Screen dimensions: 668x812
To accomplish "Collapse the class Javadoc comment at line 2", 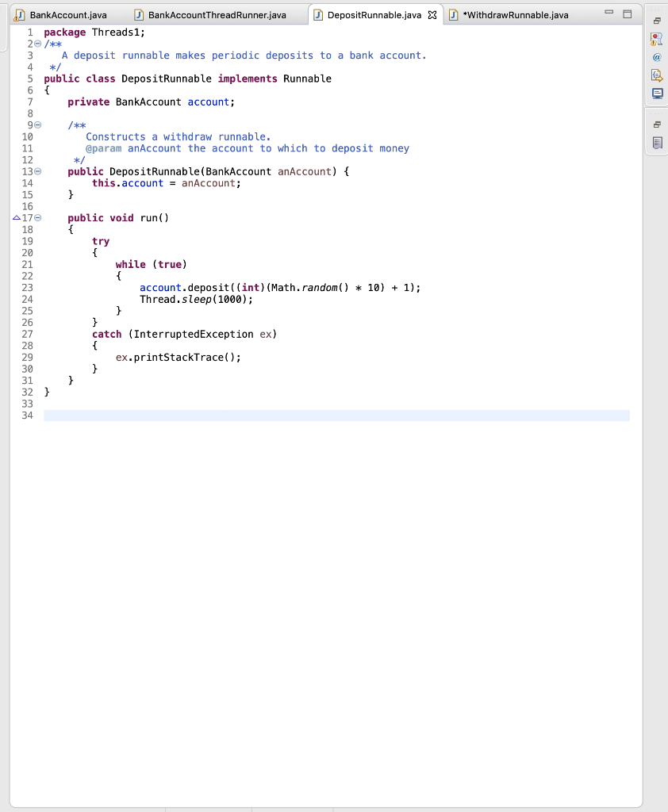I will coord(36,44).
